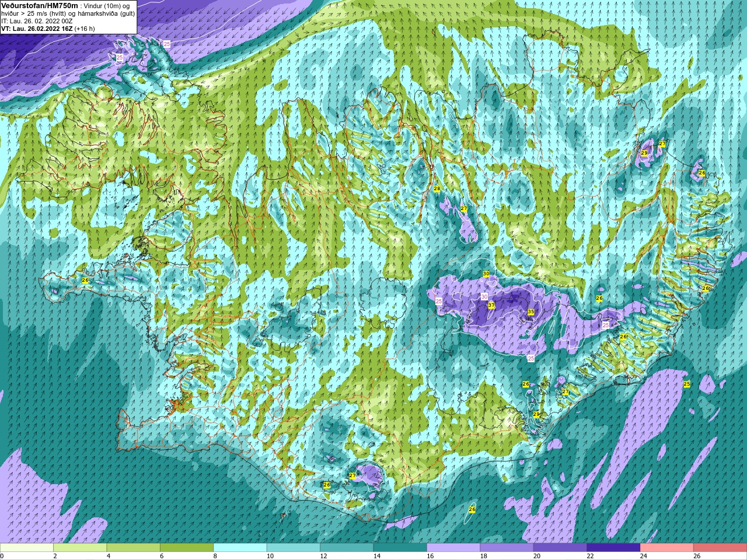
Task: Click the yellow 37 gust label
Action: point(491,305)
